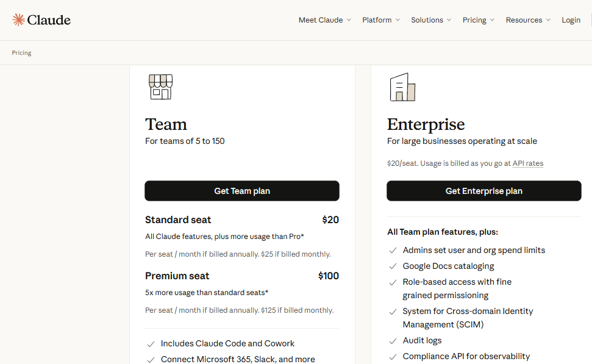592x364 pixels.
Task: Click the Get Enterprise plan button
Action: pos(483,191)
